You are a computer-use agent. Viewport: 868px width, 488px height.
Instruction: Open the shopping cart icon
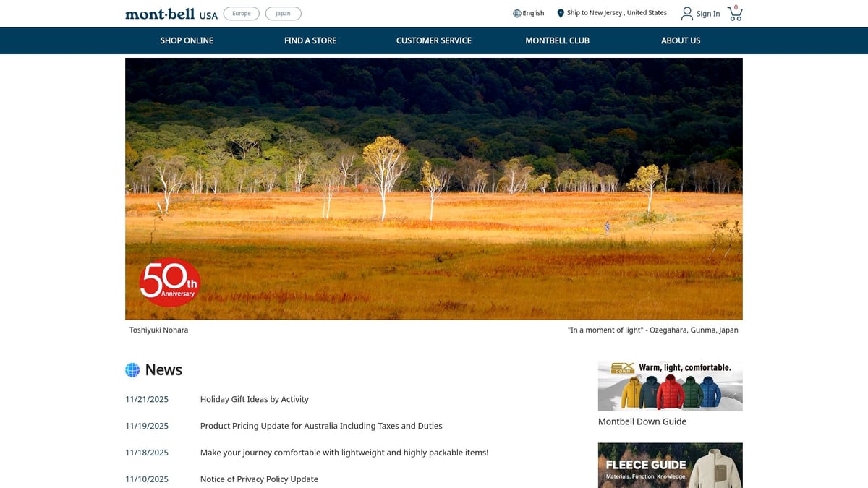click(x=735, y=13)
